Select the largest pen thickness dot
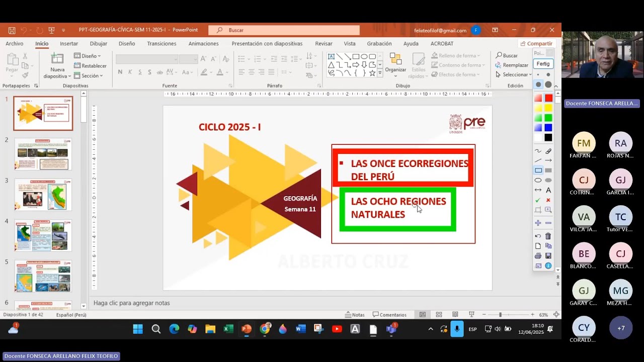This screenshot has width=644, height=362. click(x=548, y=84)
